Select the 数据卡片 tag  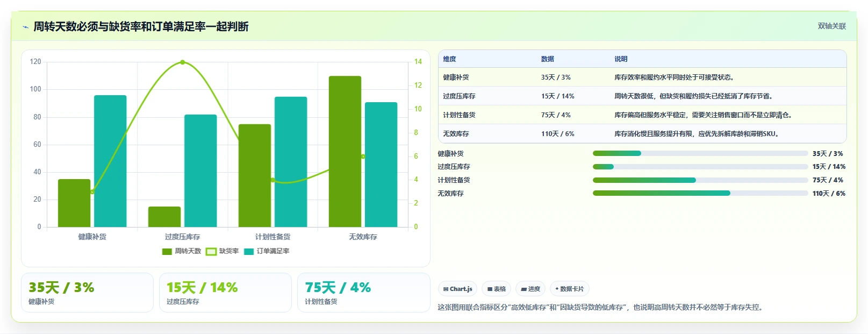[569, 289]
